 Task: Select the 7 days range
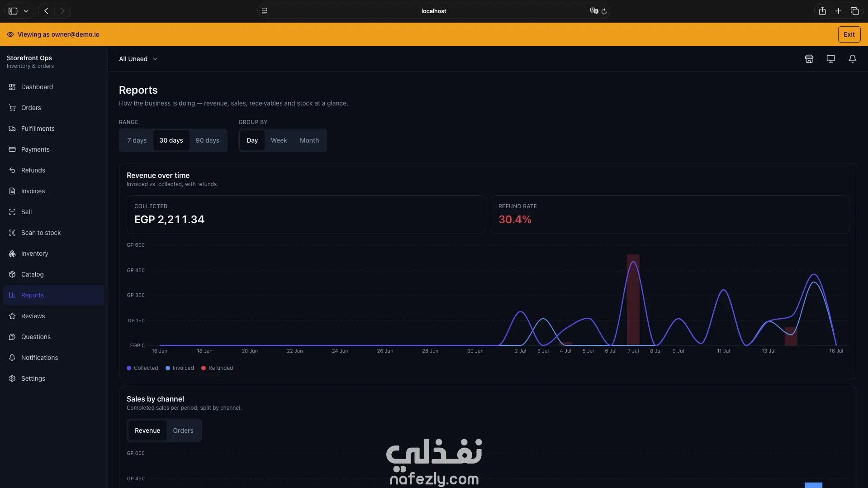tap(137, 140)
